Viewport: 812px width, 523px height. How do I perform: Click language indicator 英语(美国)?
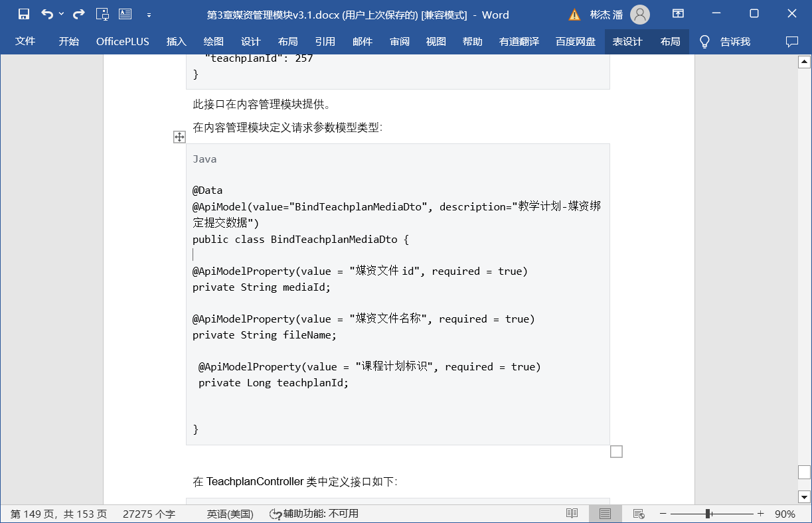(x=230, y=514)
